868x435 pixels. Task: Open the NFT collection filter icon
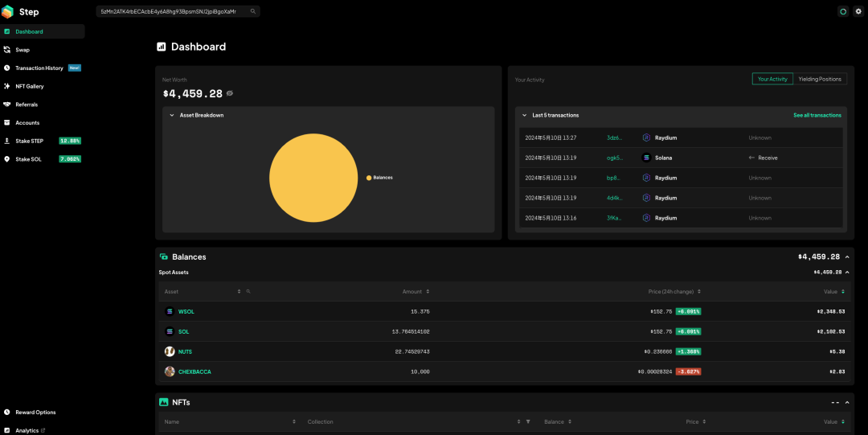tap(528, 422)
